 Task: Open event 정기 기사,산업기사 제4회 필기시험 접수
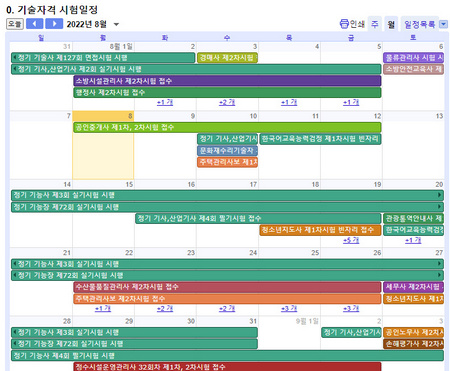[258, 218]
